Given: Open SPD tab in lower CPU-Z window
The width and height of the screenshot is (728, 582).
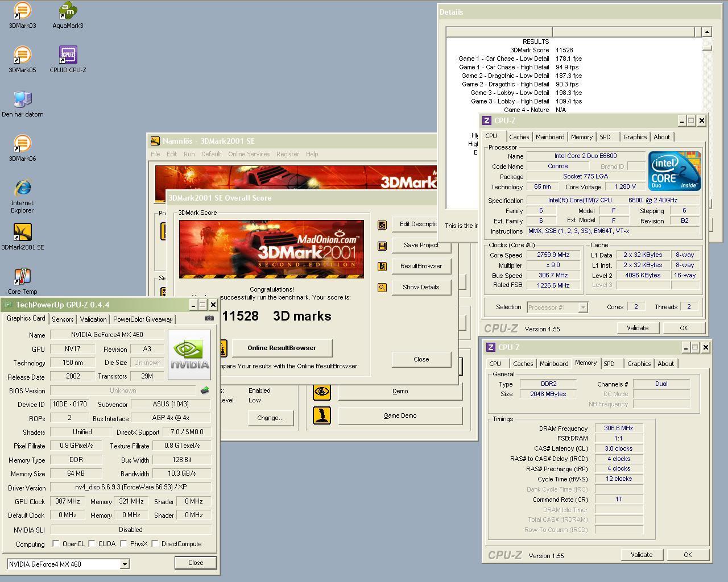Looking at the screenshot, I should [609, 364].
